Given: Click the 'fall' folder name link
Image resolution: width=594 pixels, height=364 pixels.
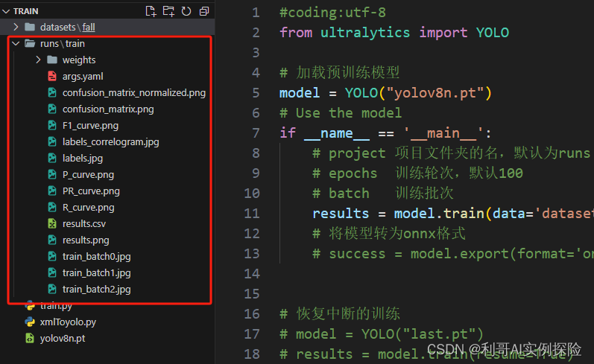Looking at the screenshot, I should (x=89, y=28).
